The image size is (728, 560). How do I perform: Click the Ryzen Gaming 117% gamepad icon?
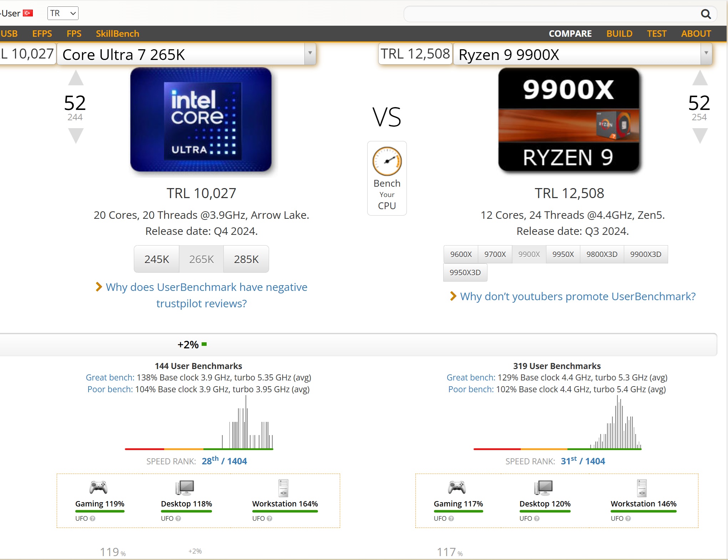click(x=457, y=488)
